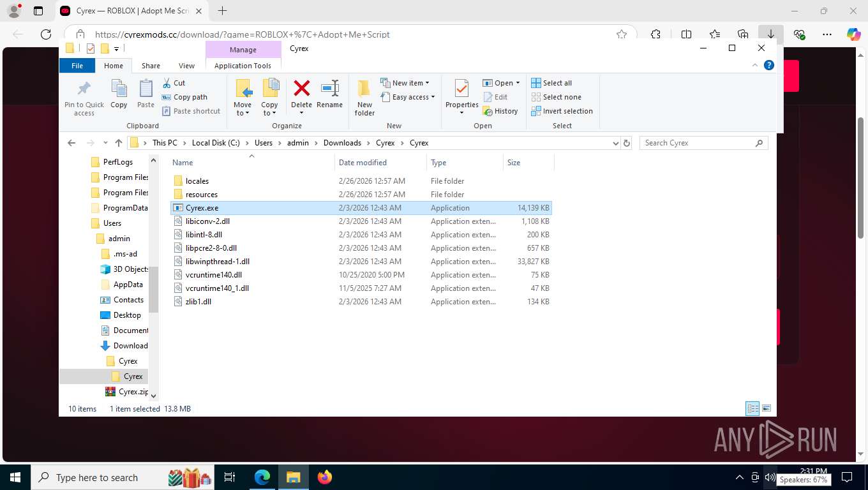Image resolution: width=868 pixels, height=490 pixels.
Task: Click Select all
Action: point(551,83)
